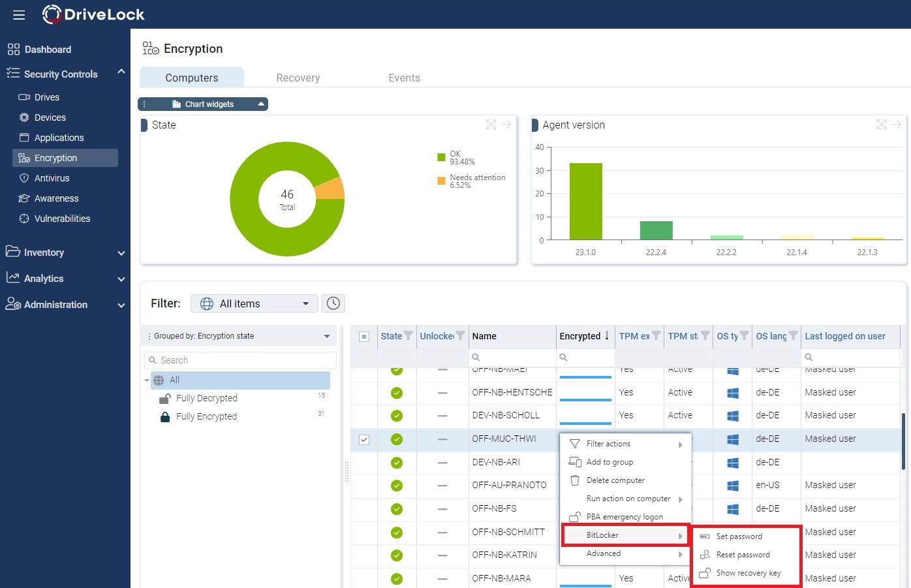Click the DriveLock logo

click(93, 14)
